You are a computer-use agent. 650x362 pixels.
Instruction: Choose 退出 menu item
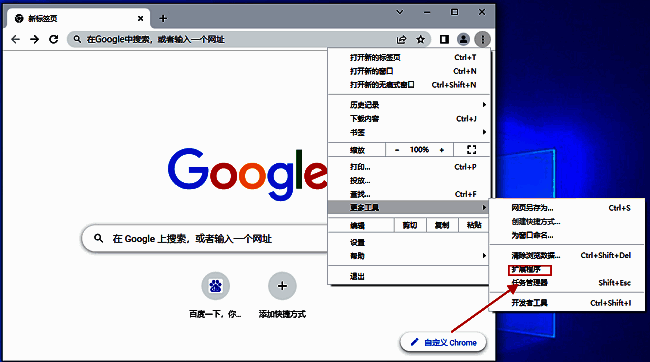409,276
